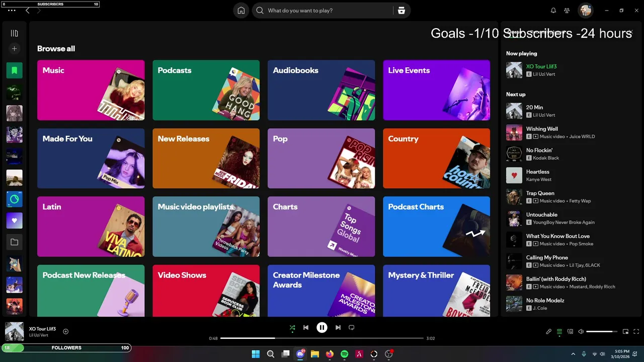This screenshot has width=644, height=362.
Task: Open File Explorer from the taskbar
Action: click(315, 354)
